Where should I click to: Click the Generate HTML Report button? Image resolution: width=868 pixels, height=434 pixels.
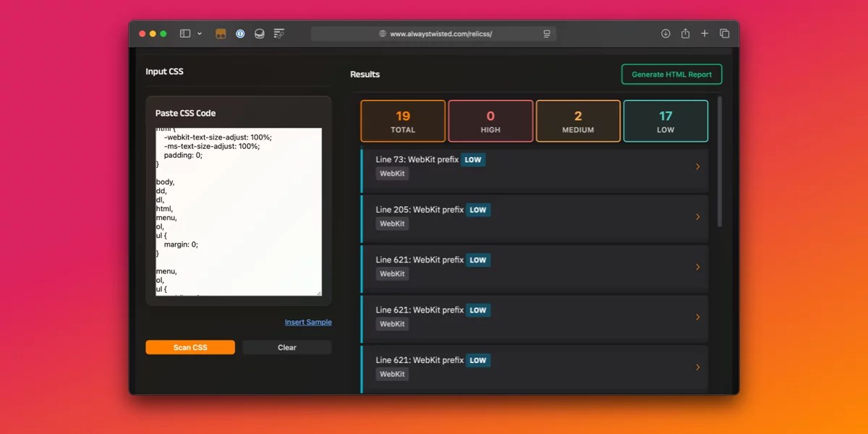click(671, 74)
